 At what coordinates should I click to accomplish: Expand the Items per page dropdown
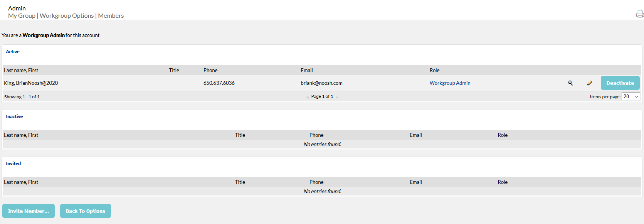point(631,96)
